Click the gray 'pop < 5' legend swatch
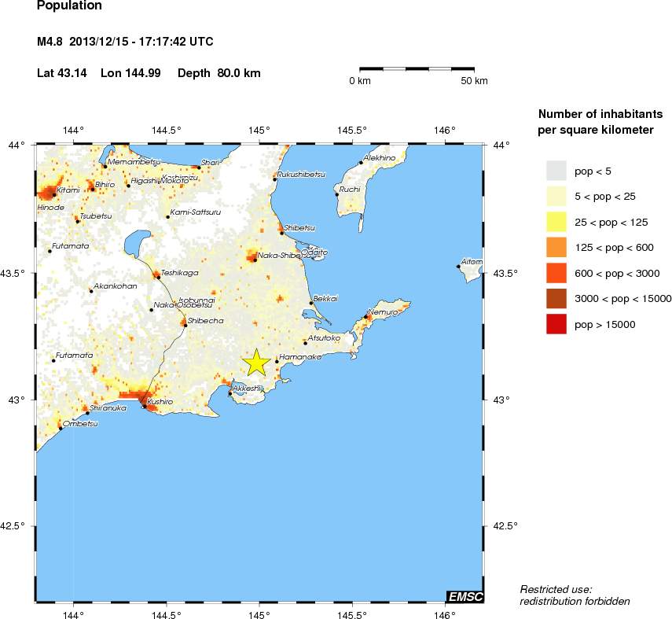The image size is (672, 619). coord(556,171)
